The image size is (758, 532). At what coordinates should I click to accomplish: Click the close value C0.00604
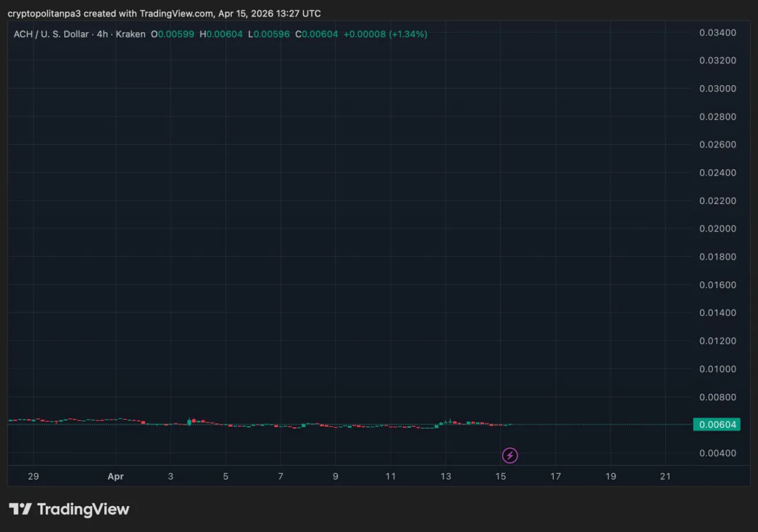click(316, 34)
